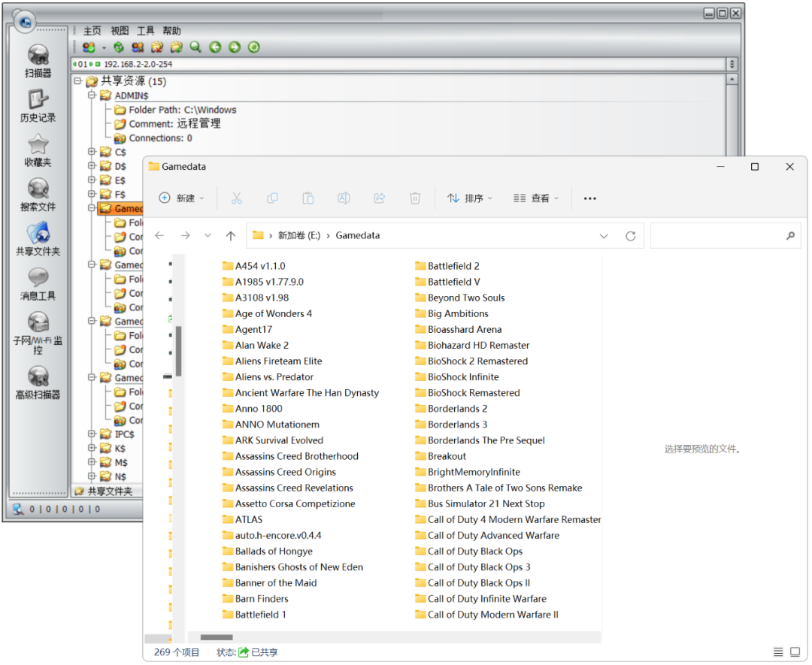
Task: Open address bar history dropdown chevron
Action: point(604,236)
